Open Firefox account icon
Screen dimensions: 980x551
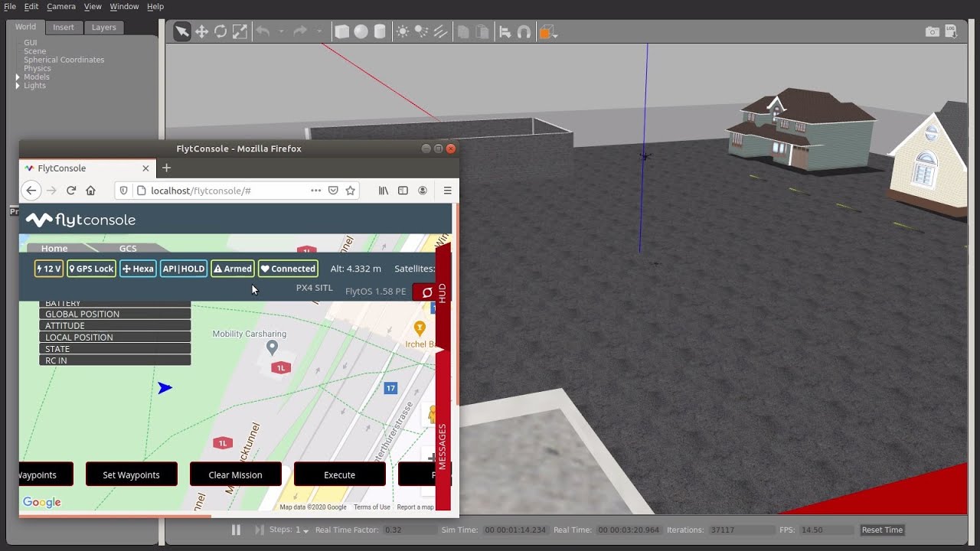(x=423, y=191)
